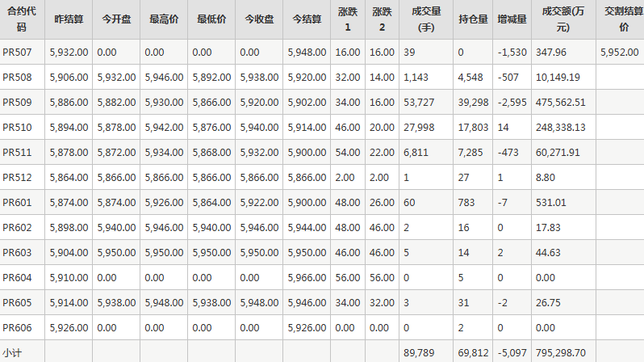Click subtotal volume 89,789
Viewport: 644px width, 362px height.
[x=419, y=353]
